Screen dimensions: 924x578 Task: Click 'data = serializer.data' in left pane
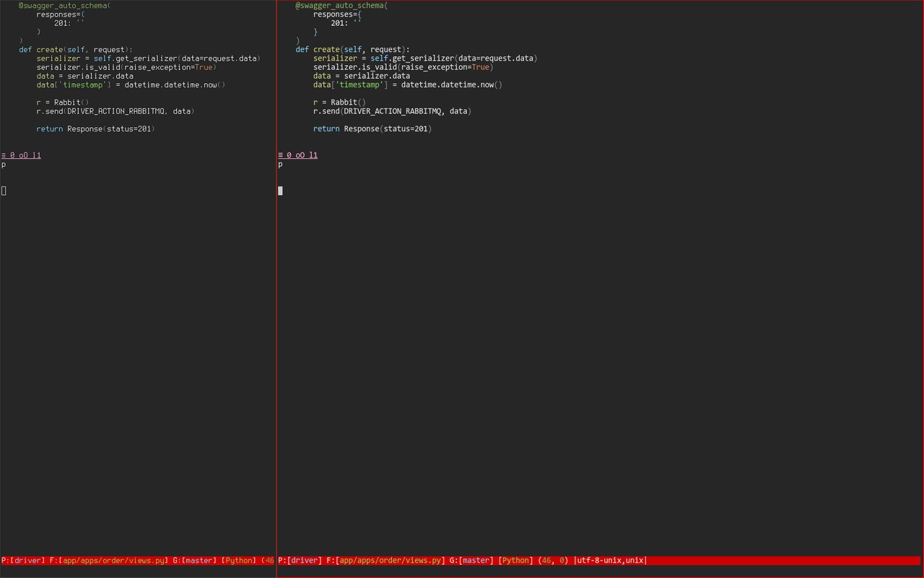pos(84,76)
